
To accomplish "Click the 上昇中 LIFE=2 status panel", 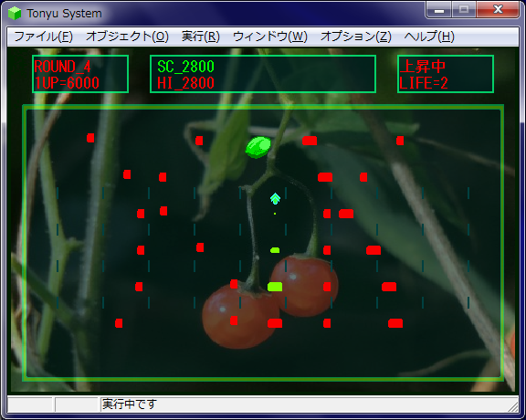I will (446, 74).
